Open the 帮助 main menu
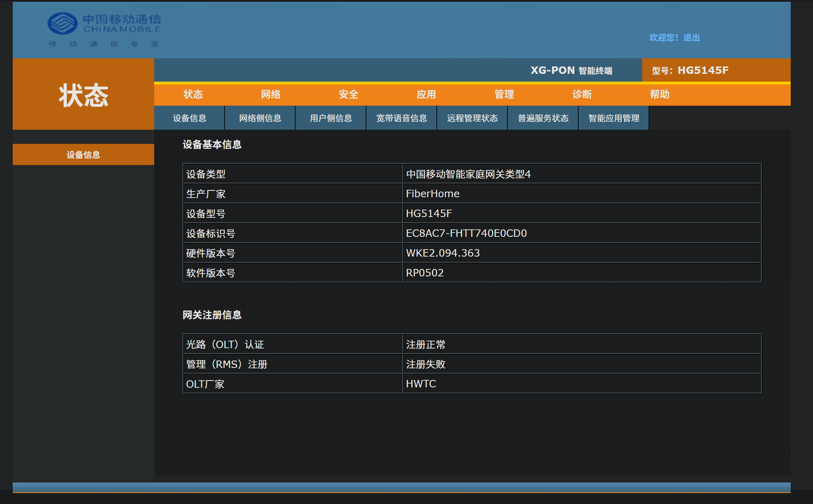This screenshot has height=504, width=813. pyautogui.click(x=660, y=94)
